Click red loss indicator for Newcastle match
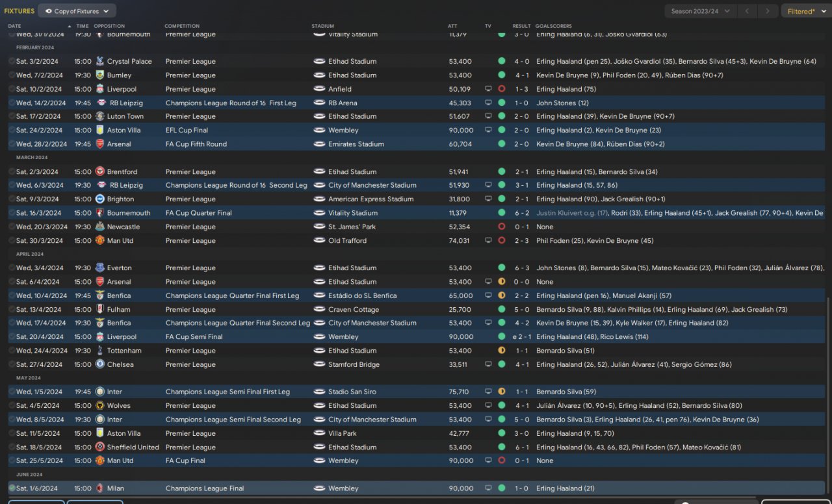Screen dimensions: 832x504 (501, 227)
